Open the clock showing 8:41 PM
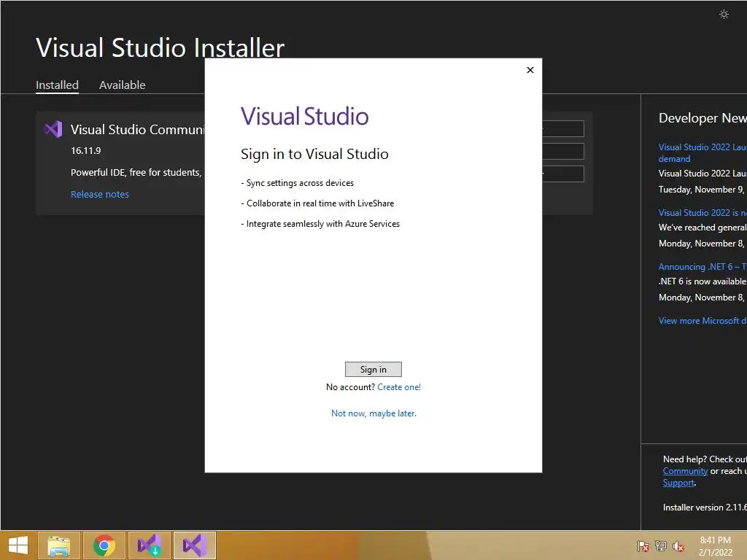 click(x=715, y=546)
